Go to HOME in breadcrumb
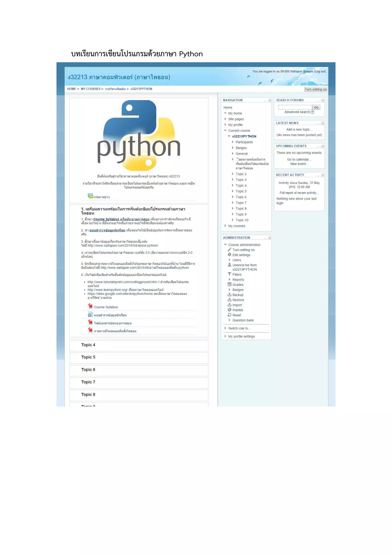Image resolution: width=392 pixels, height=555 pixels. click(72, 89)
